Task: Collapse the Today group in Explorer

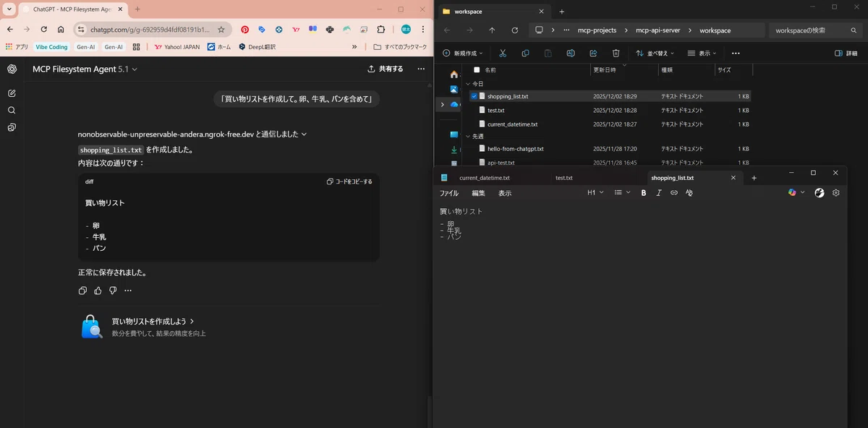Action: coord(468,84)
